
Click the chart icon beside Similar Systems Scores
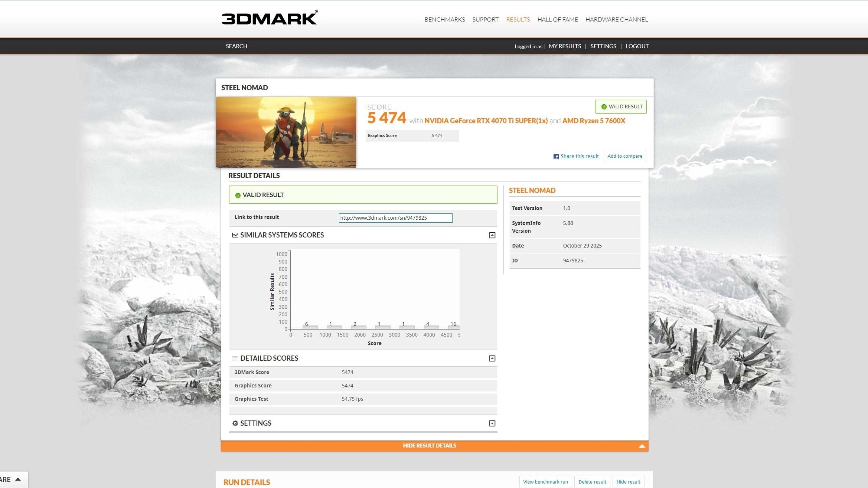point(235,235)
